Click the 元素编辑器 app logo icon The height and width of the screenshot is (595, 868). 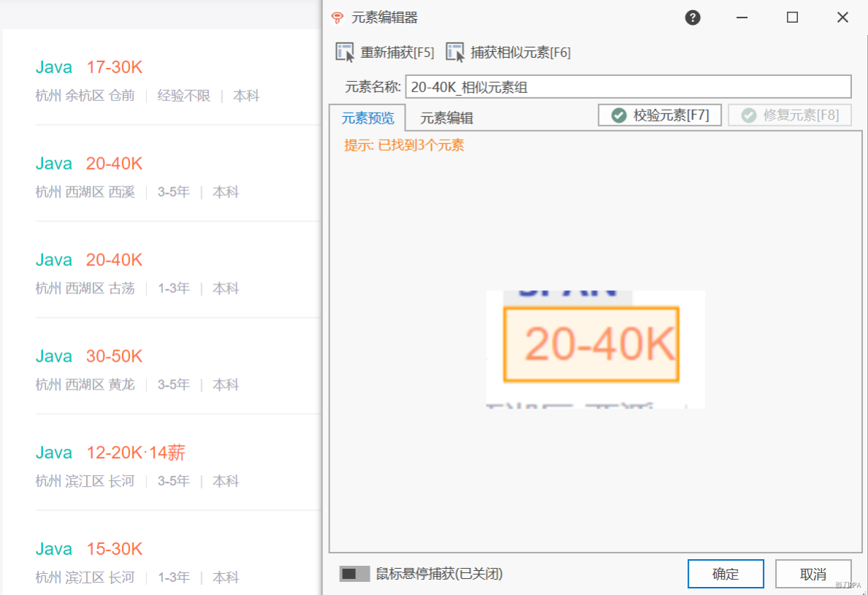[337, 18]
